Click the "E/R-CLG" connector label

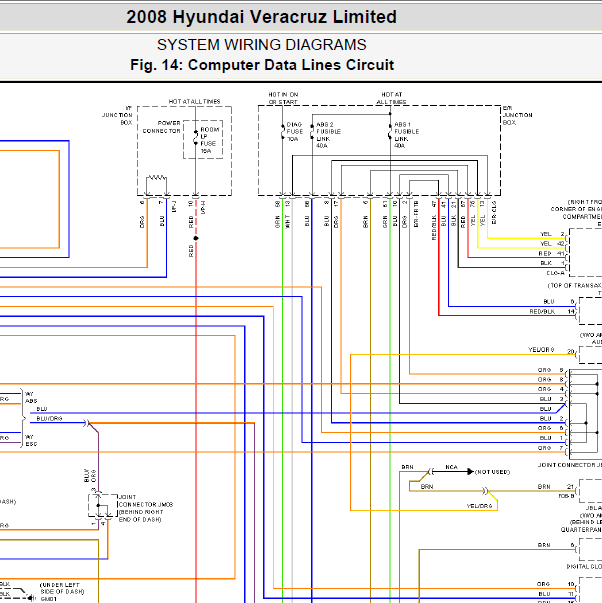(494, 212)
